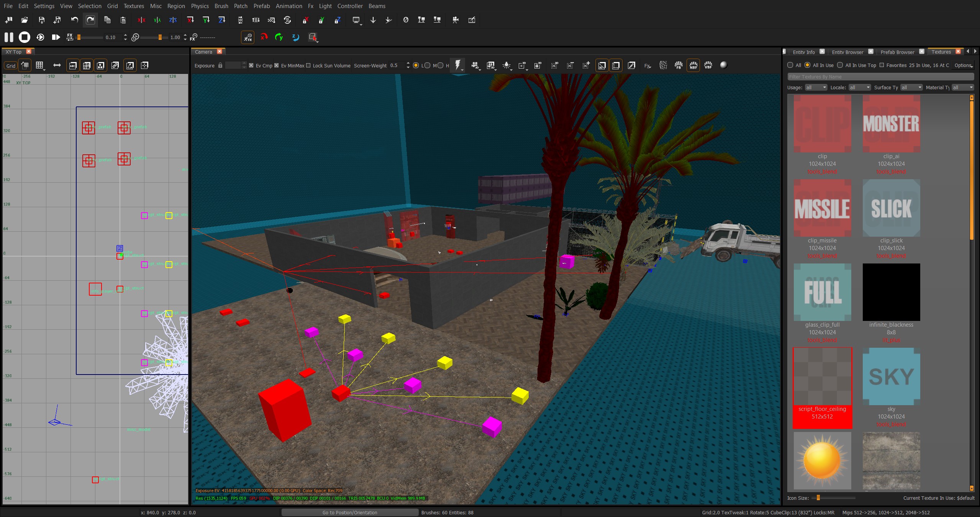Flip selection along Y axis icon
The width and height of the screenshot is (980, 517).
point(157,20)
